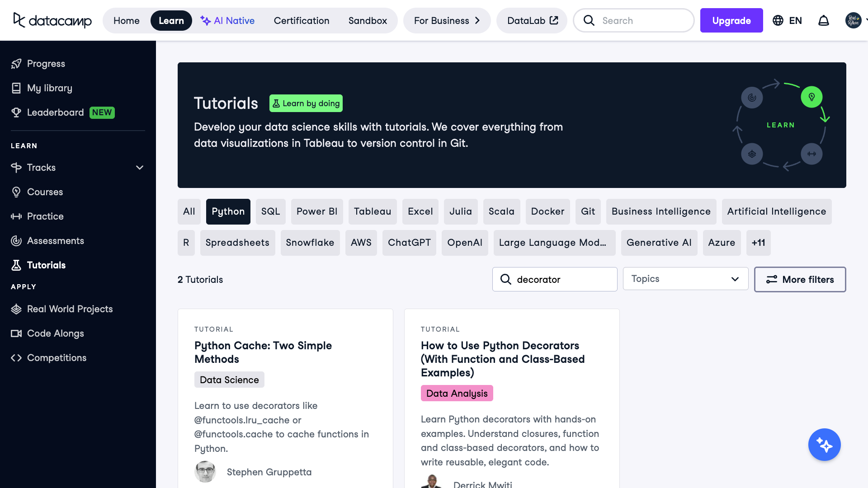
Task: Open Competitions in the sidebar
Action: (57, 358)
